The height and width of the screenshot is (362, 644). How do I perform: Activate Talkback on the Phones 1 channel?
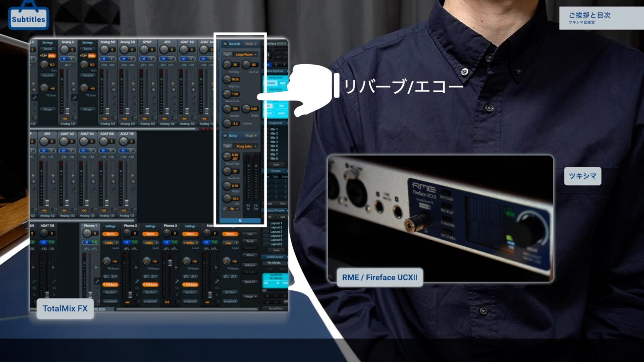pos(111,284)
